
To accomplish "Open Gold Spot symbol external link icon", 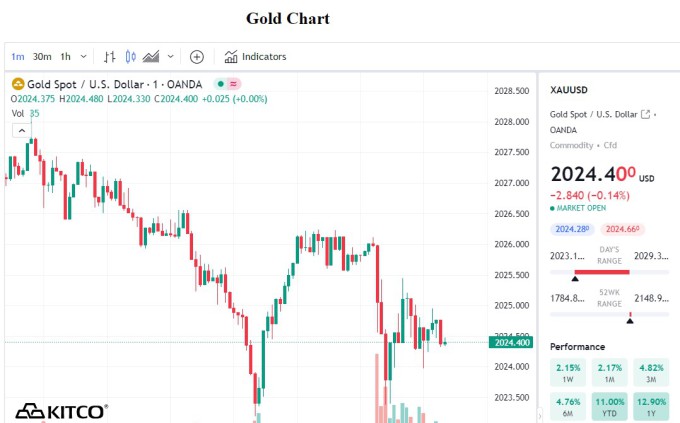I will pos(645,114).
